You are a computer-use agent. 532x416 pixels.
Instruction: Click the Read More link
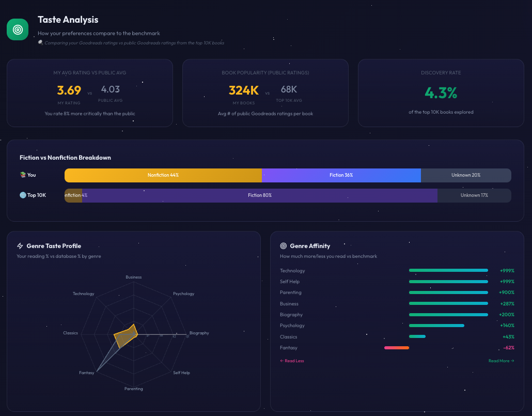tap(501, 361)
